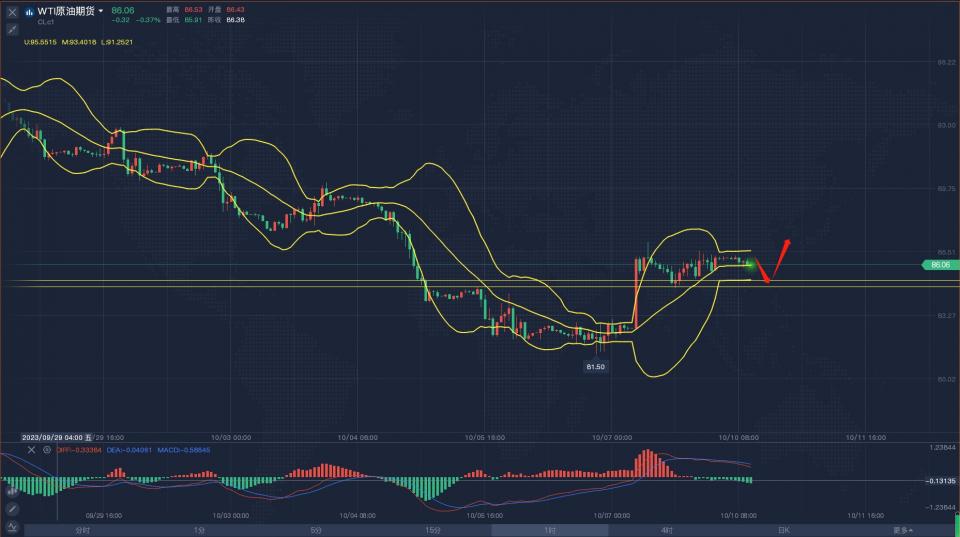
Task: Click the current price label 86.06 on the axis
Action: tap(939, 265)
